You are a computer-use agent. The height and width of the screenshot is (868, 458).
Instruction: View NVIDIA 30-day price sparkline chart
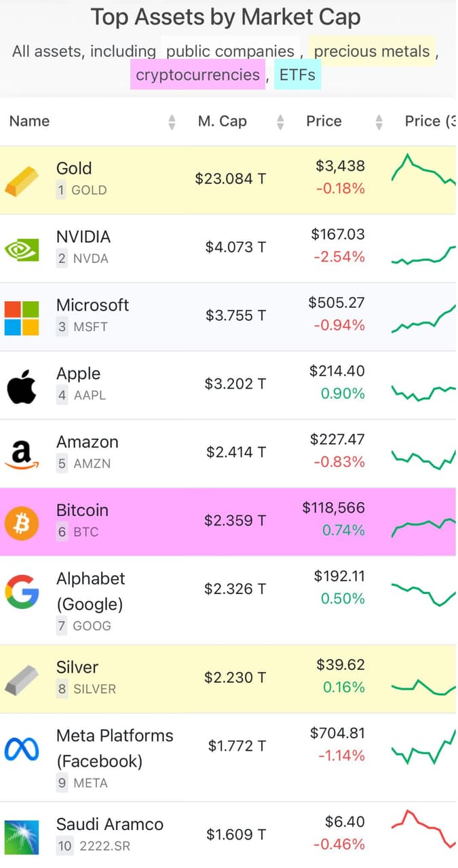pos(423,256)
